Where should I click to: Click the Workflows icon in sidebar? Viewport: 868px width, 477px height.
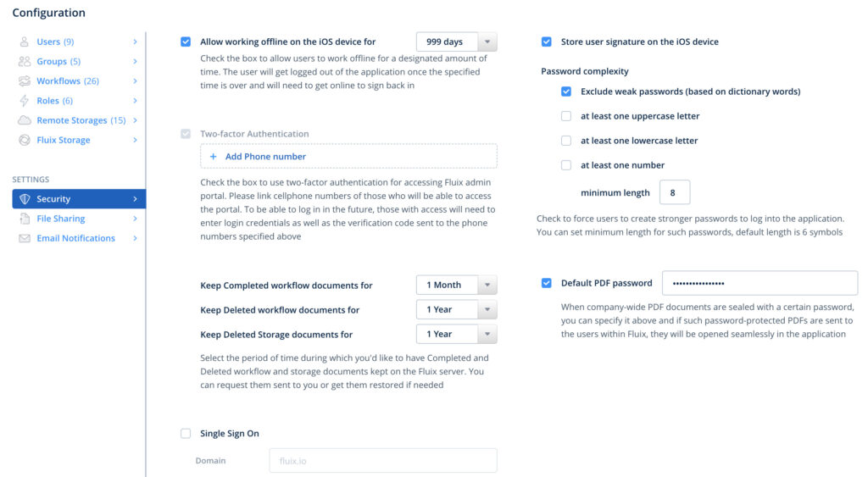[x=24, y=81]
